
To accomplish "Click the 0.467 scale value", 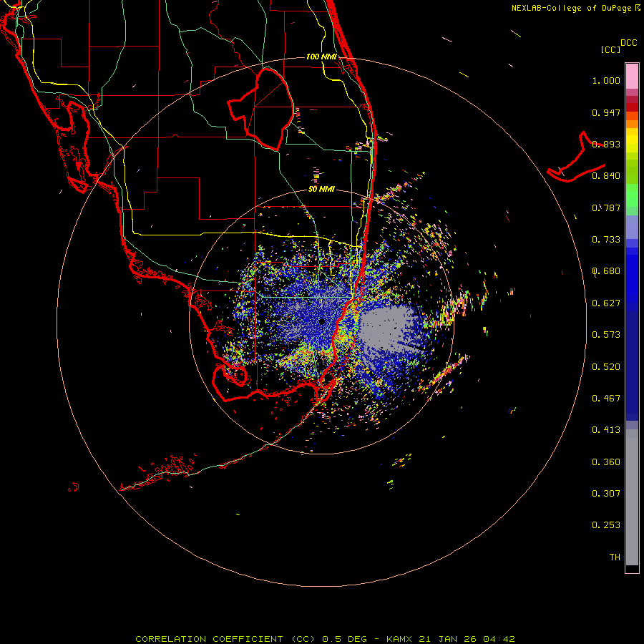I will click(606, 399).
